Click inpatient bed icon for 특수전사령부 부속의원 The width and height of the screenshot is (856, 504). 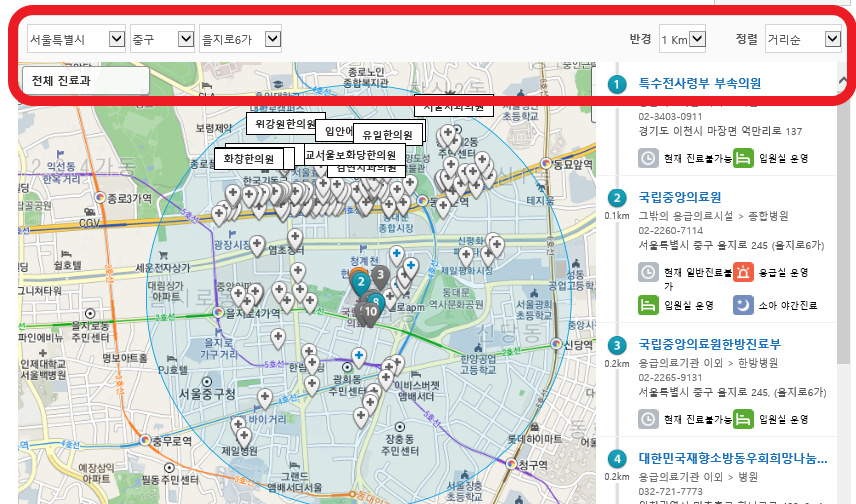(x=743, y=158)
